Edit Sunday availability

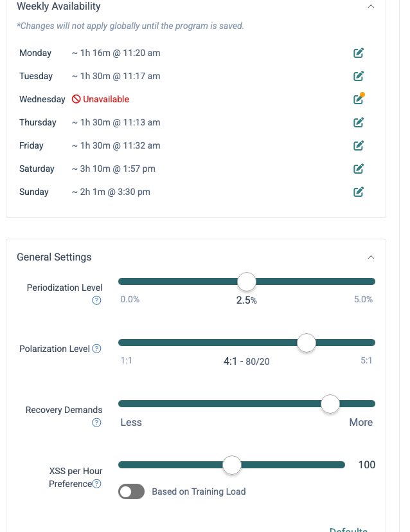359,192
